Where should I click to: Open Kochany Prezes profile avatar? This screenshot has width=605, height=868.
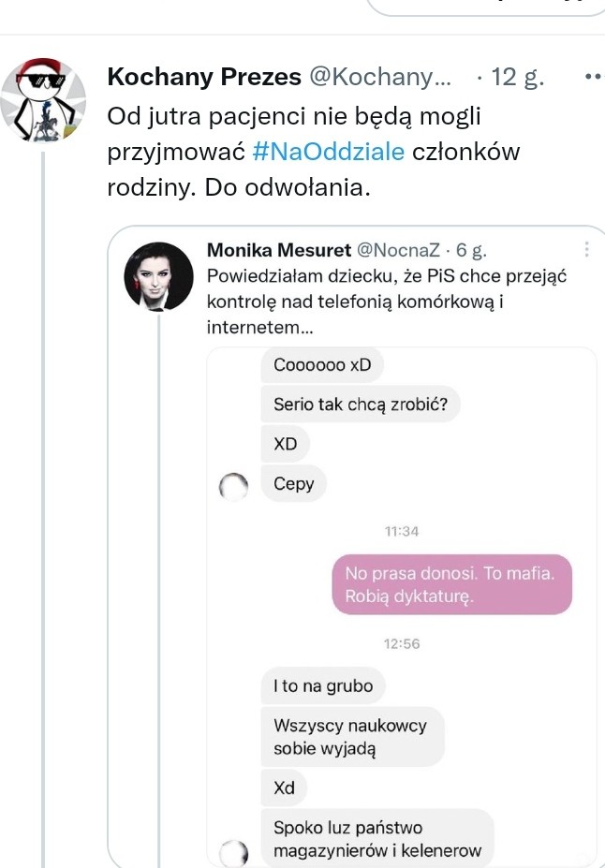[43, 99]
